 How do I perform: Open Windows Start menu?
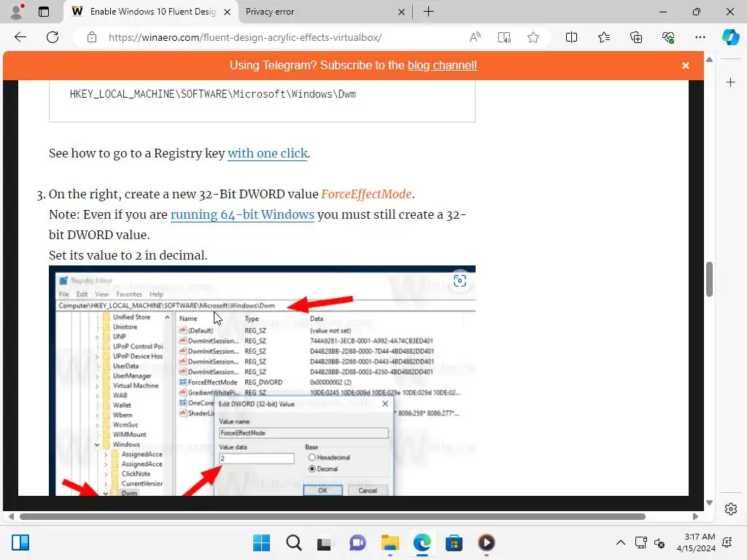tap(261, 542)
